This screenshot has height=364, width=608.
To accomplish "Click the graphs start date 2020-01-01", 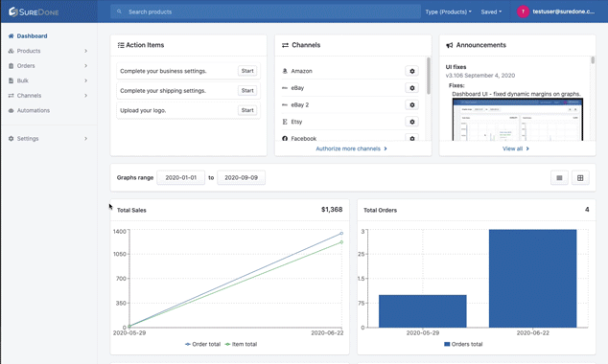I will coord(180,178).
